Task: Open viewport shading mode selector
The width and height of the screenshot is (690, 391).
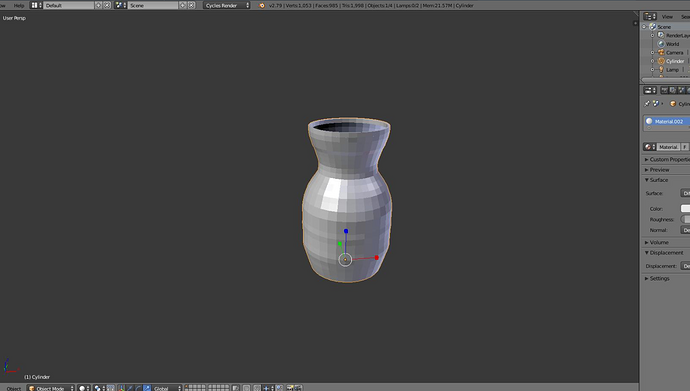Action: click(x=84, y=388)
